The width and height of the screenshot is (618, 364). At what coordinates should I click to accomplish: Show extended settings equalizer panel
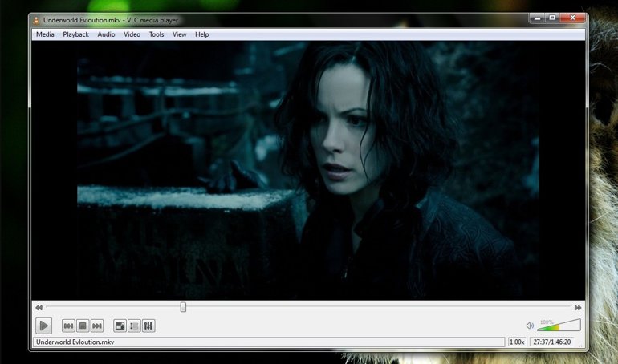(148, 326)
